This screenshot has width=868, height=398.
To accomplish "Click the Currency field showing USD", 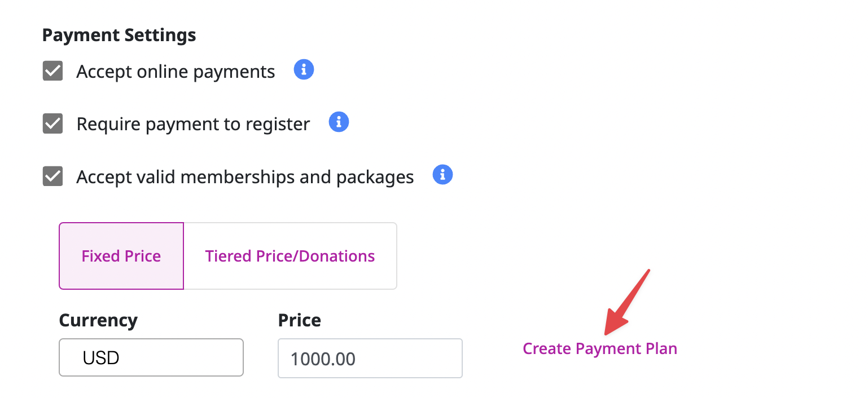I will tap(151, 357).
